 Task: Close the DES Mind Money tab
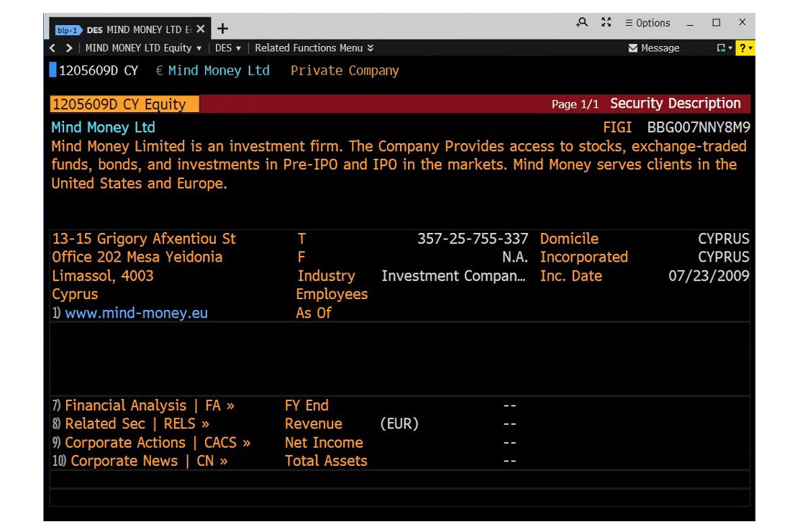pos(201,29)
